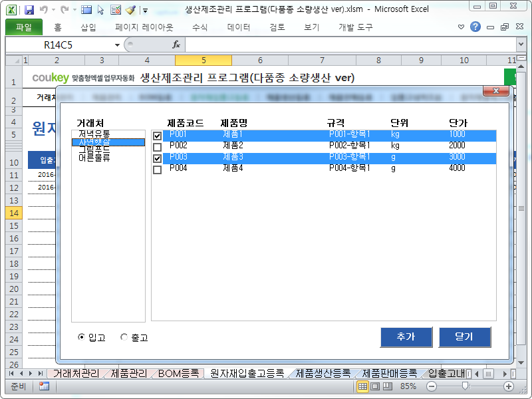Click the macro record icon in status bar
Viewport: 532px width, 399px height.
(44, 386)
